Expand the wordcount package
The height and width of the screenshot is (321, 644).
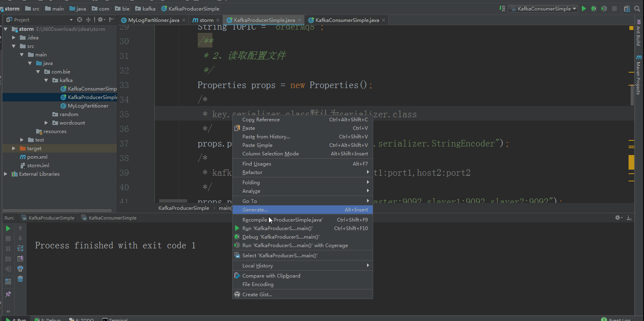46,123
